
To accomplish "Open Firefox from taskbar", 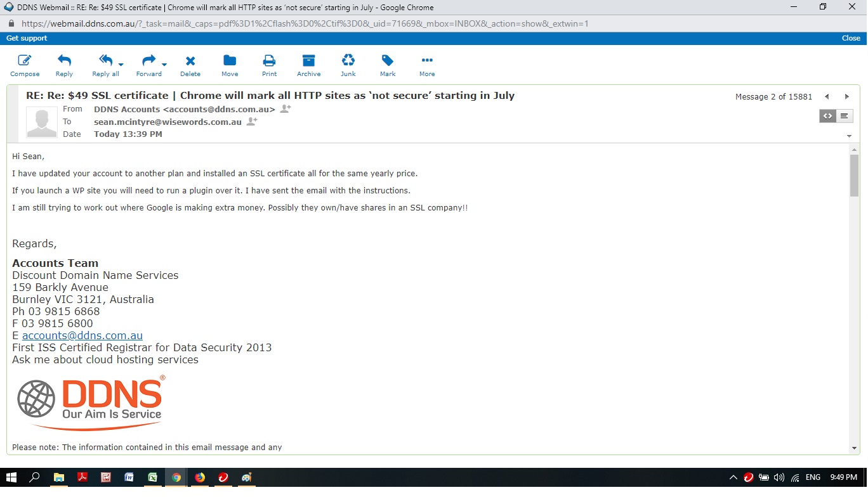I will (x=200, y=477).
